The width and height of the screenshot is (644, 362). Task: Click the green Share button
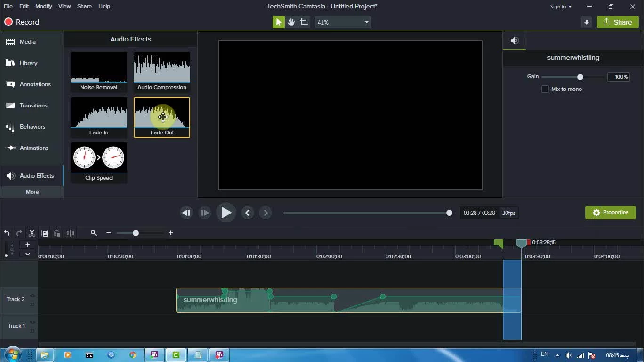point(618,22)
